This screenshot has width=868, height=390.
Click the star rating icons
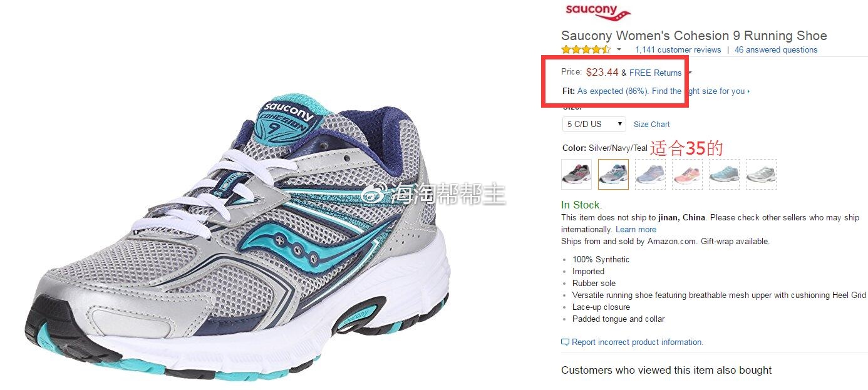point(586,49)
